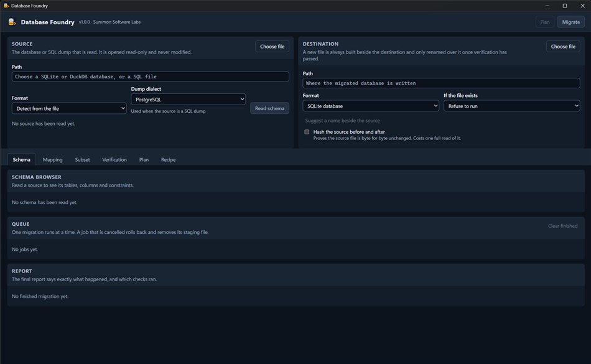This screenshot has height=364, width=591.
Task: Click the Database Foundry logo icon in header
Action: click(x=12, y=22)
